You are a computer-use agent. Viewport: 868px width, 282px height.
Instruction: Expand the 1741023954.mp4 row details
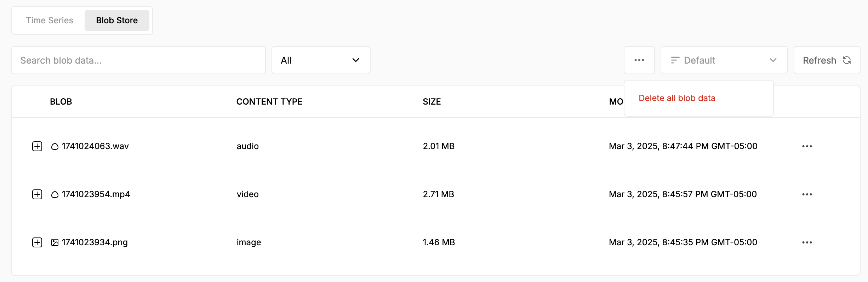[37, 194]
